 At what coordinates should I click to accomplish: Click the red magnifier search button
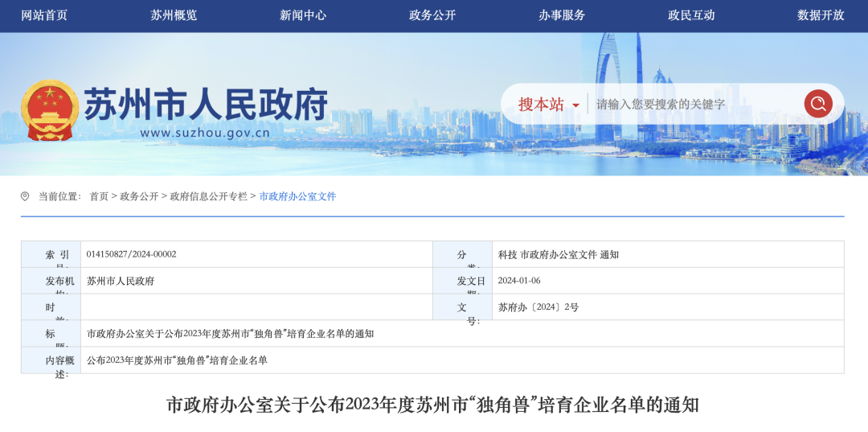[x=817, y=104]
